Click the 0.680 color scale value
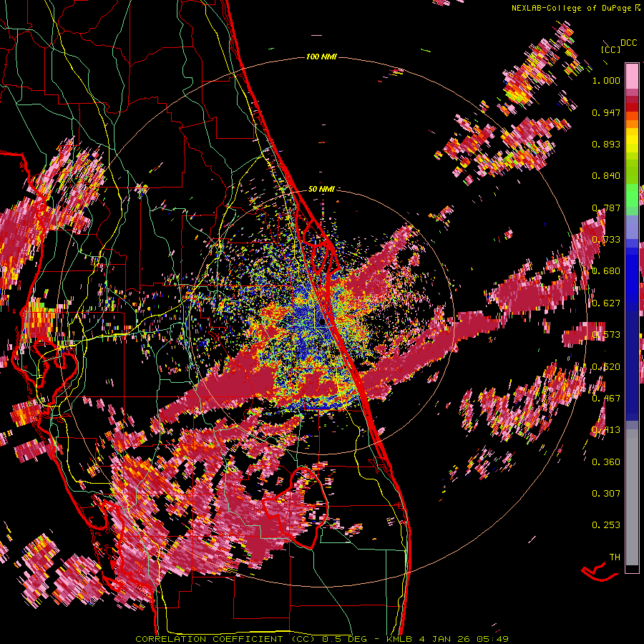644x644 pixels. point(606,271)
